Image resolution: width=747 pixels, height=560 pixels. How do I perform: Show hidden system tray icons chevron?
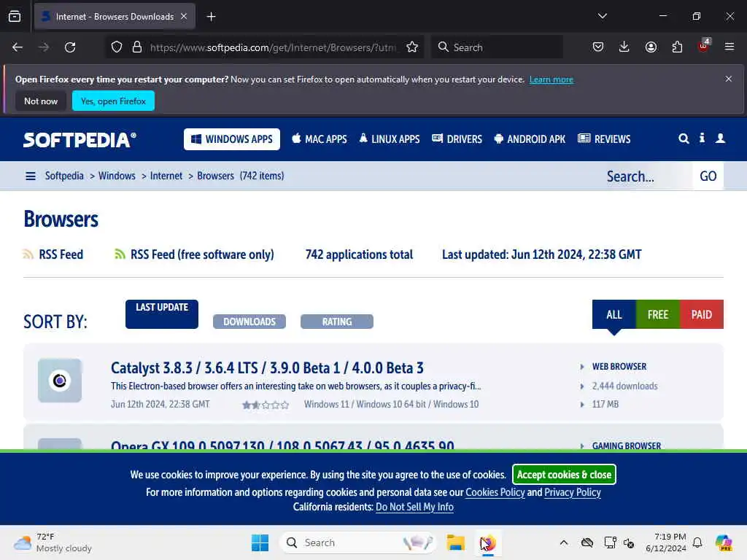point(564,542)
